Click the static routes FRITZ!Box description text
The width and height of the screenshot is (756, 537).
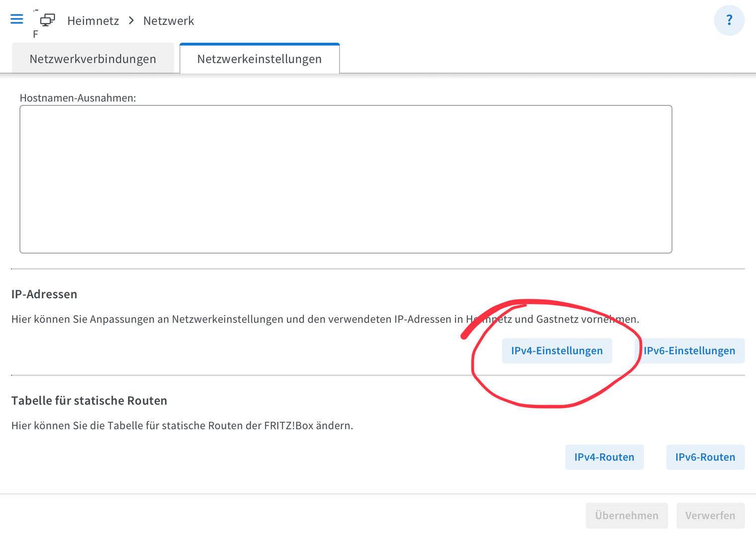tap(182, 426)
